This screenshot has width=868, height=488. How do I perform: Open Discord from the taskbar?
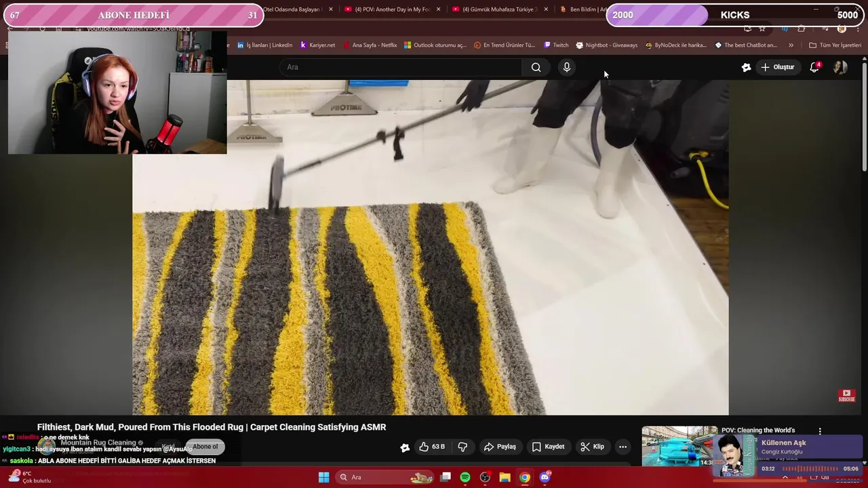tap(545, 477)
